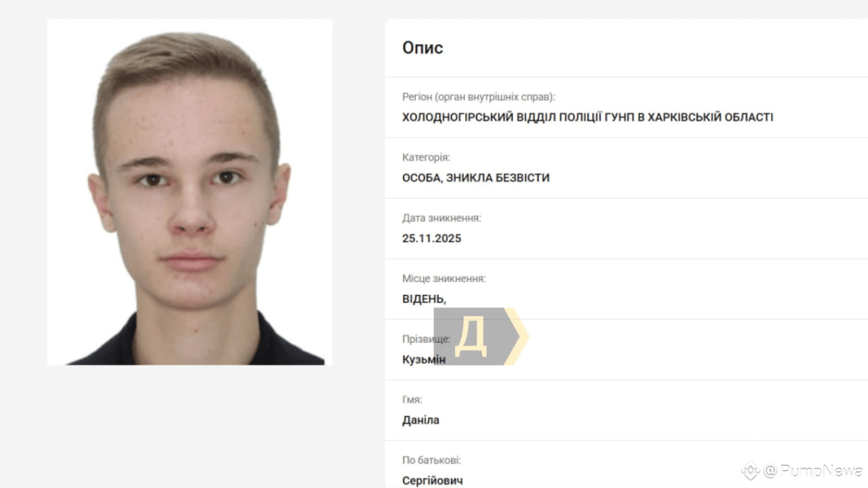Screen dimensions: 868x488
Task: Click the date 25.11.2025
Action: (432, 239)
